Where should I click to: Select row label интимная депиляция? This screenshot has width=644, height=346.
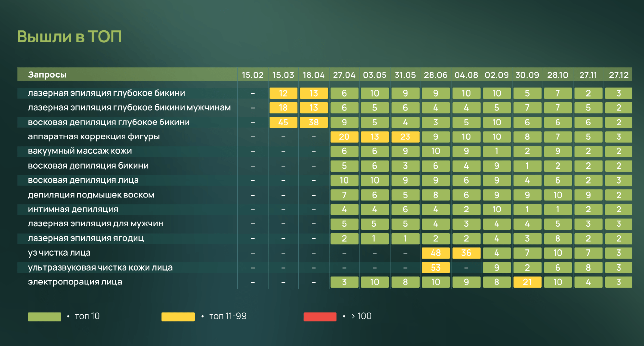click(73, 209)
